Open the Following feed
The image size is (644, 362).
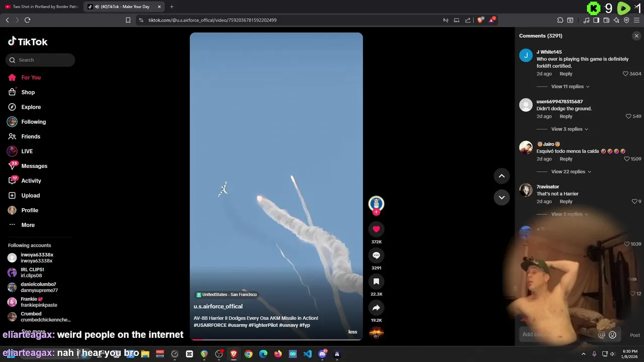27,122
